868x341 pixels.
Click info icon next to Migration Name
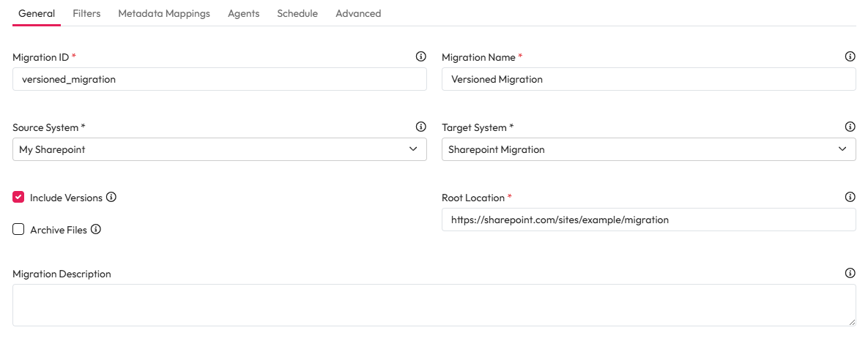(850, 56)
